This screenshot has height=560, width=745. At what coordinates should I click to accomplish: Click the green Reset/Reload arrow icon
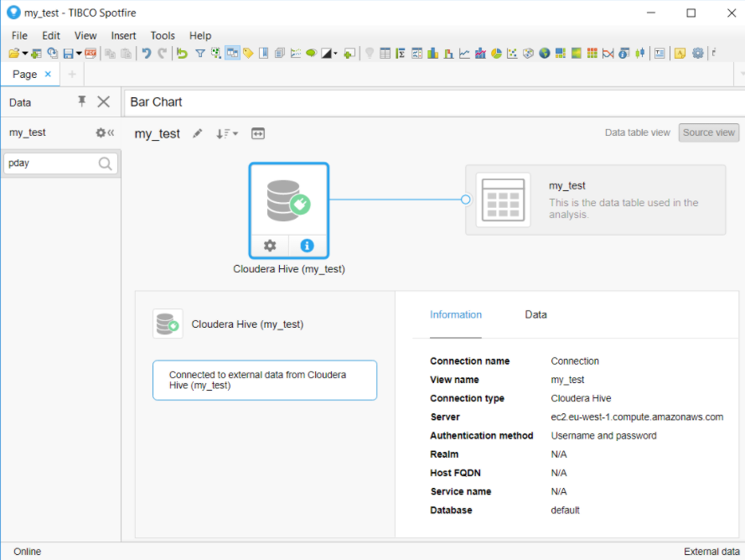point(182,54)
